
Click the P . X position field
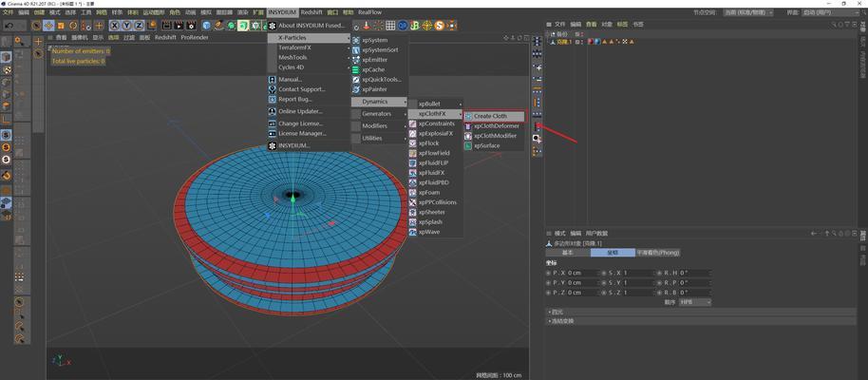[x=581, y=273]
